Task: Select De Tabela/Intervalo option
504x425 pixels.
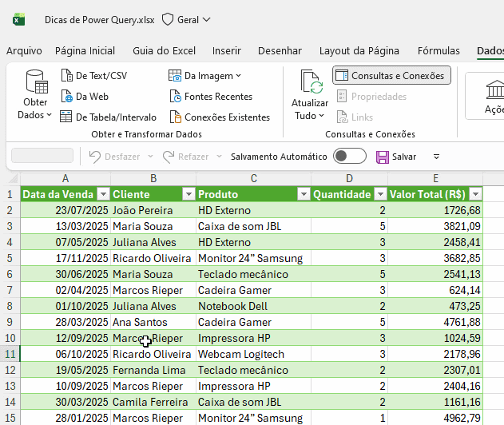Action: pyautogui.click(x=108, y=117)
